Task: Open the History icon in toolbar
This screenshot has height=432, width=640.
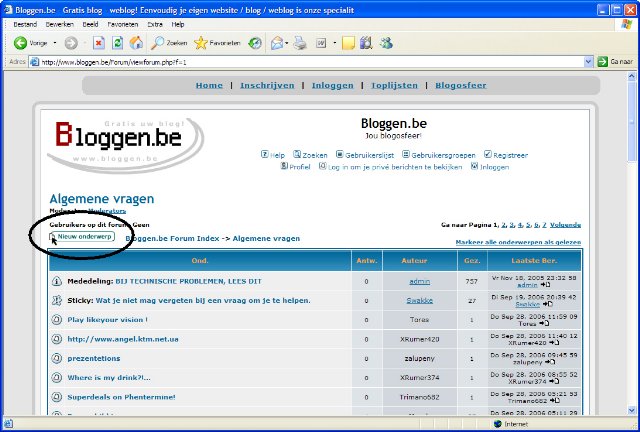Action: coord(255,43)
